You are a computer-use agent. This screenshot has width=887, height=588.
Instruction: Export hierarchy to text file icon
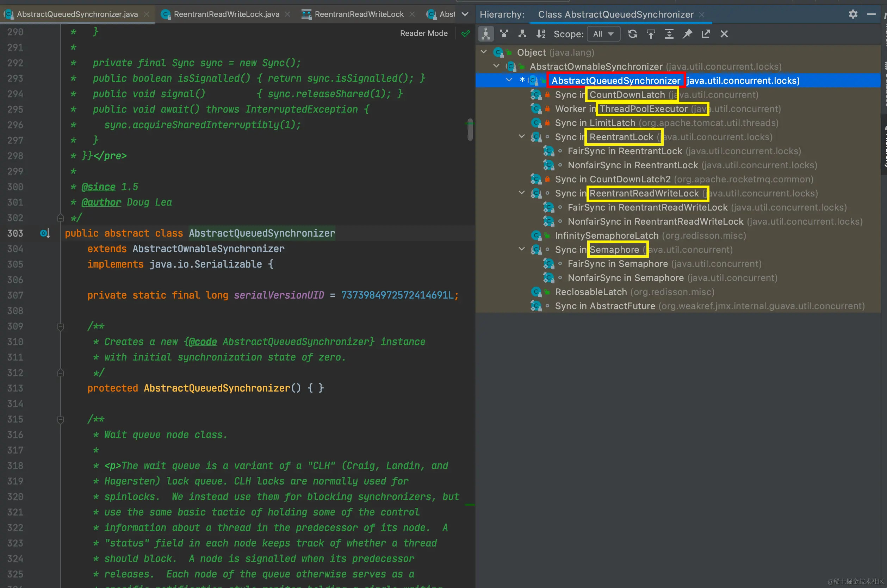pos(706,34)
